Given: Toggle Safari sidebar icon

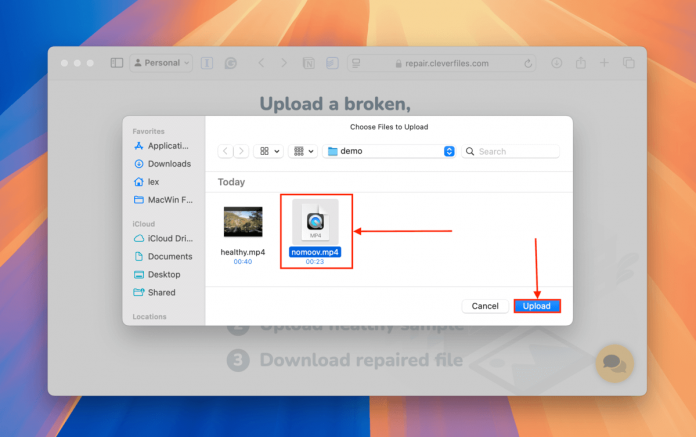Looking at the screenshot, I should 117,63.
